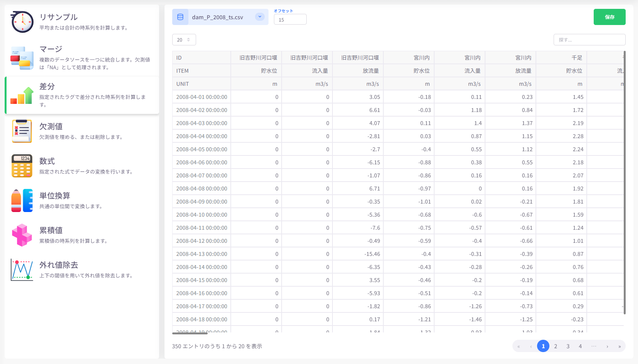
Task: Jump to the first page arrow
Action: coord(519,346)
